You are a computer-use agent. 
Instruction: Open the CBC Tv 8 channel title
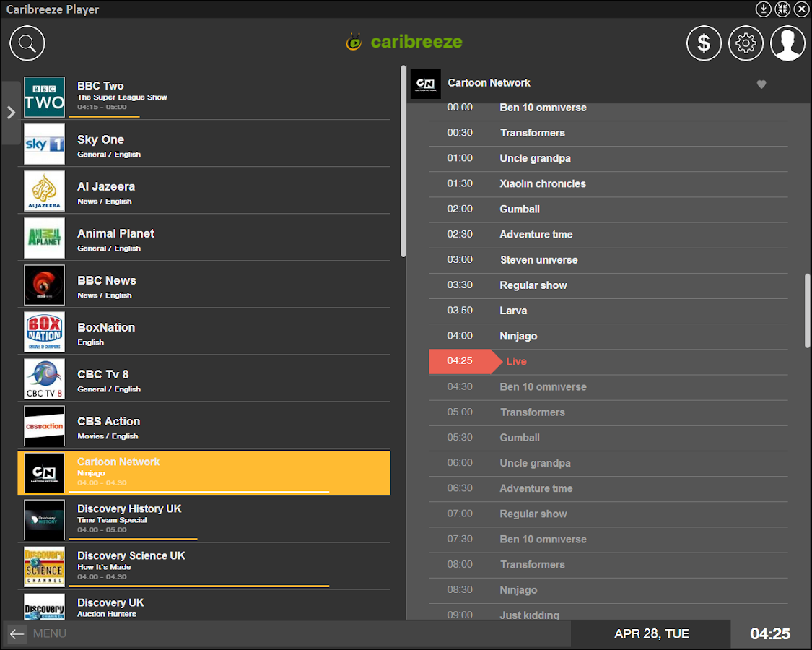point(103,374)
